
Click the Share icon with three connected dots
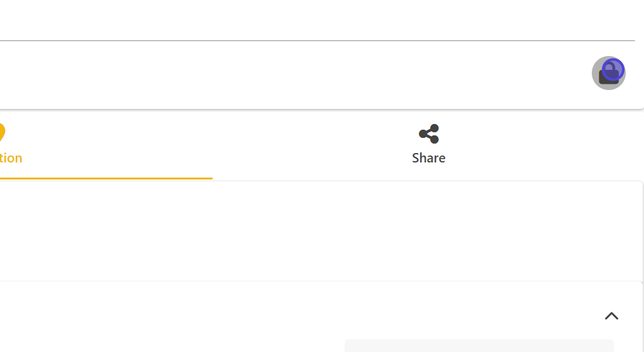(429, 134)
